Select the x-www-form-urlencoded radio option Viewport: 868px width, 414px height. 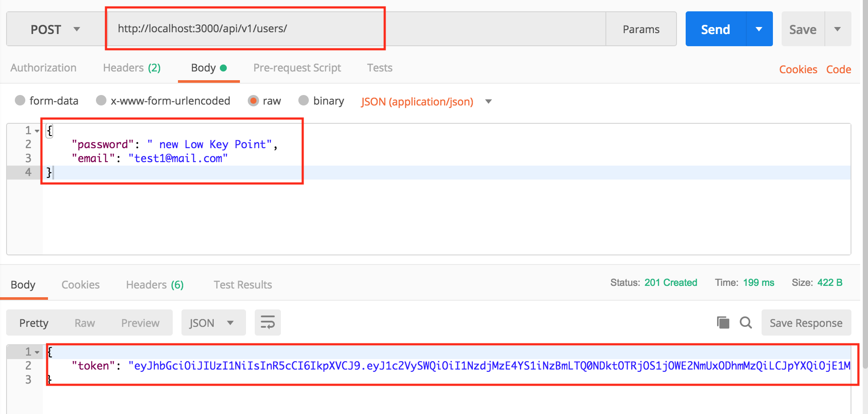coord(101,101)
